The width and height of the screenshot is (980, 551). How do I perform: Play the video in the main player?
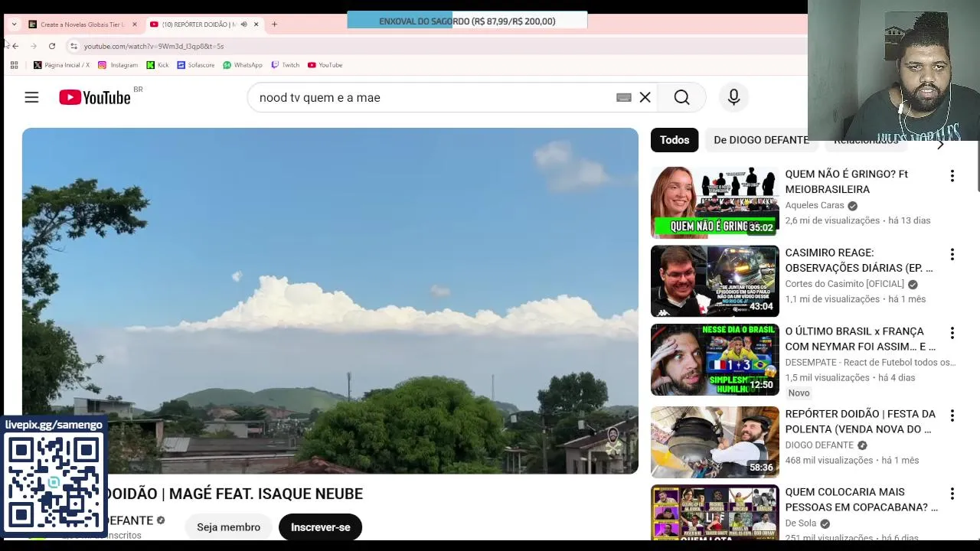coord(330,301)
